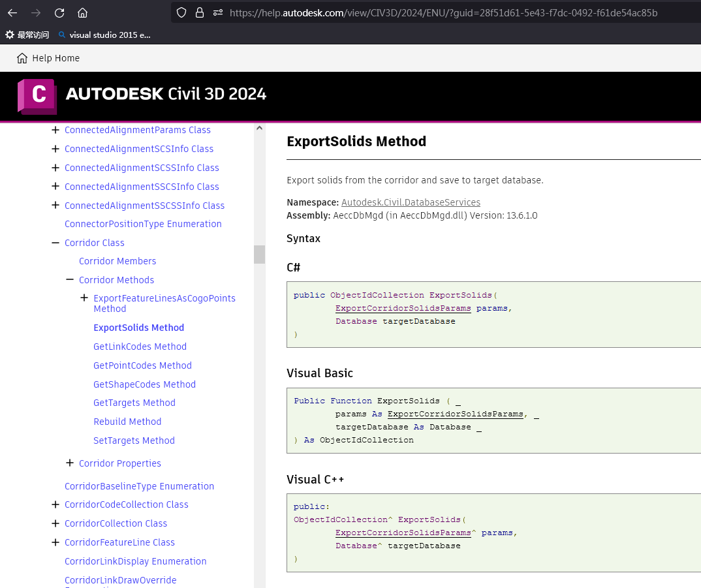Open the ExportCorridorSolidsParams link in C# syntax

[403, 308]
